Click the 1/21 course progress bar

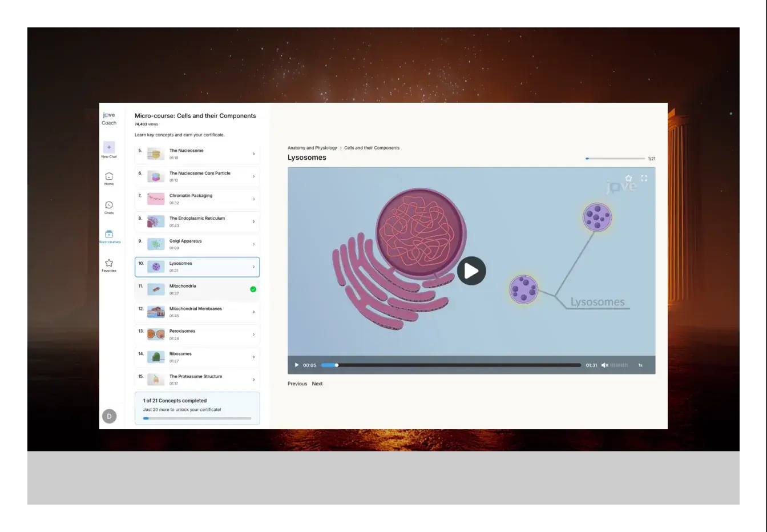pyautogui.click(x=615, y=159)
